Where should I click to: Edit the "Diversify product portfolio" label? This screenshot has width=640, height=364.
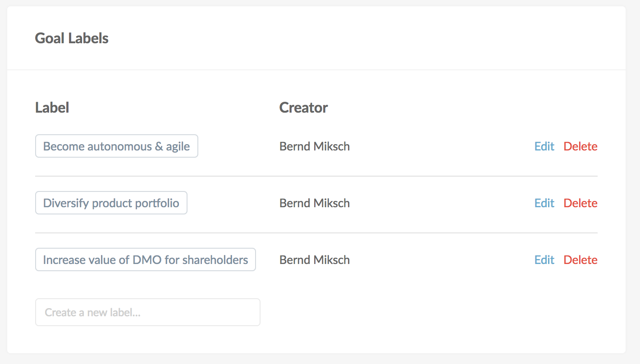tap(544, 203)
